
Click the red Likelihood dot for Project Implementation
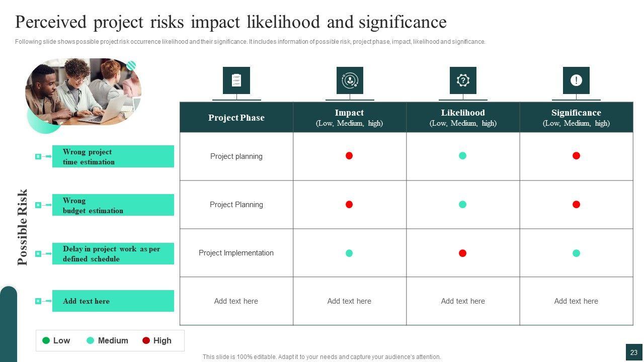click(463, 253)
